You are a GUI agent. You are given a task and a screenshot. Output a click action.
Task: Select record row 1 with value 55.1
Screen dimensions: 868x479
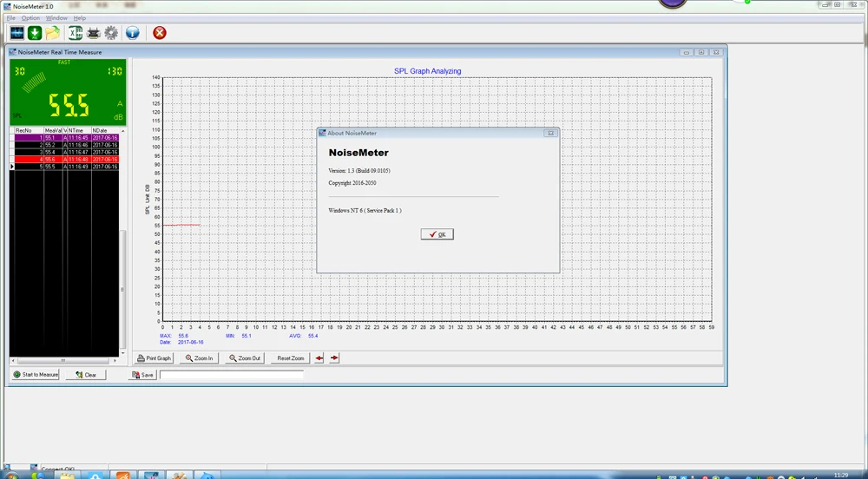pos(67,138)
